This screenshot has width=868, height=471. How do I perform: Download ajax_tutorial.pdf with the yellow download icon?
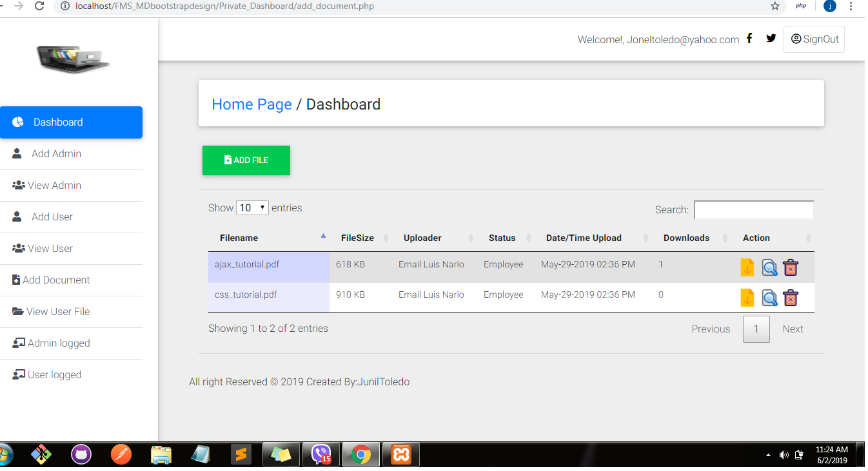(747, 267)
